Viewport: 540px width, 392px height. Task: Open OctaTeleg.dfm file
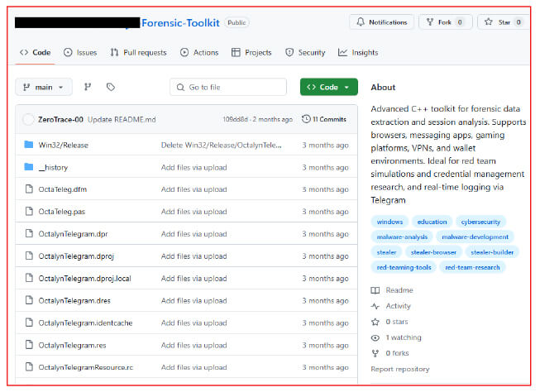click(x=63, y=189)
